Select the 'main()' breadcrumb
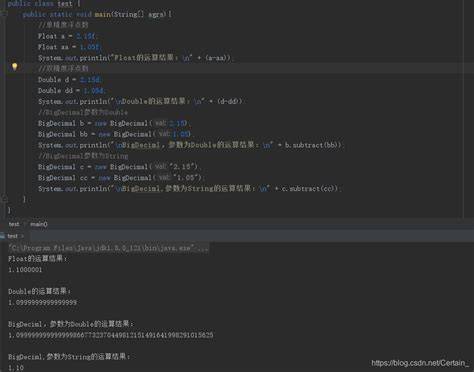This screenshot has height=372, width=474. pos(39,224)
